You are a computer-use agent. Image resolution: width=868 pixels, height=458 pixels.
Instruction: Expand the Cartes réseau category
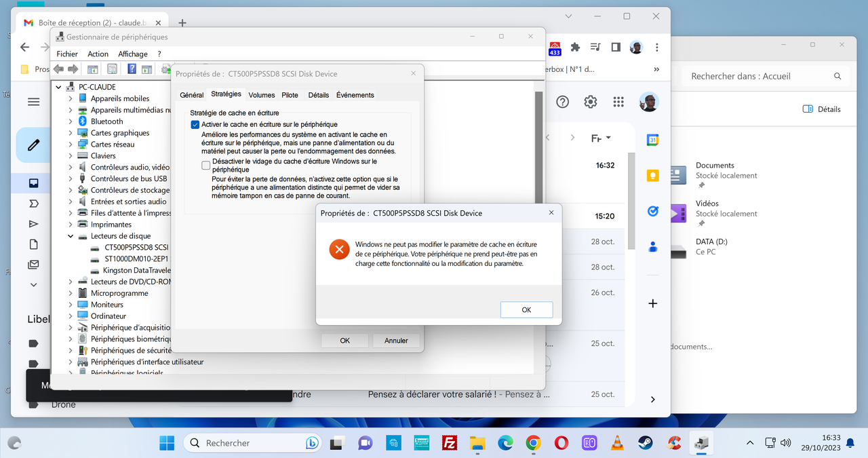pyautogui.click(x=71, y=145)
